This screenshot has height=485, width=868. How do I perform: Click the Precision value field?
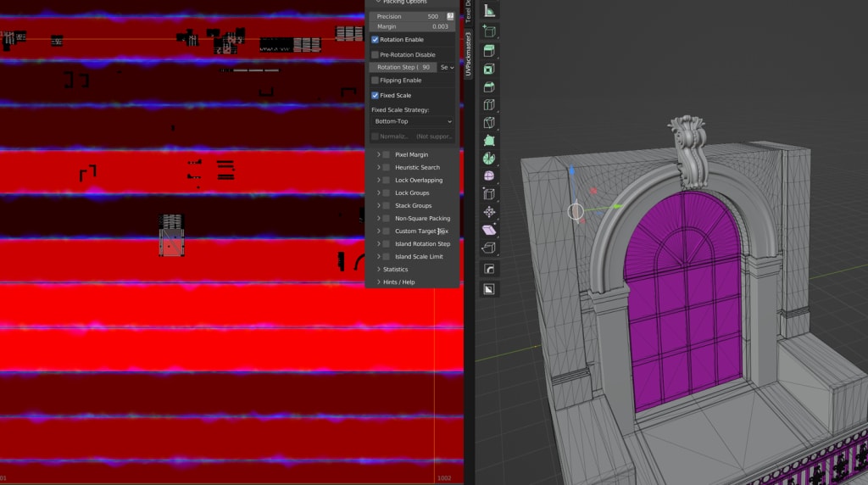point(408,17)
